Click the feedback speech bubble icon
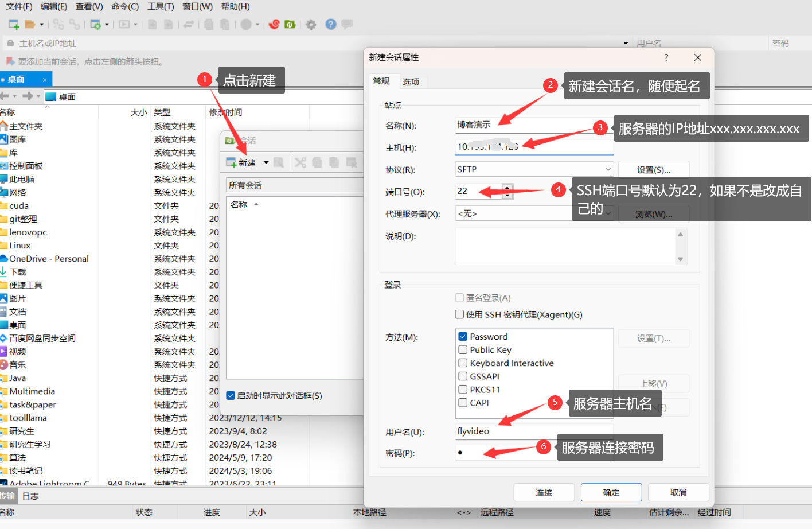The image size is (812, 529). pos(347,24)
